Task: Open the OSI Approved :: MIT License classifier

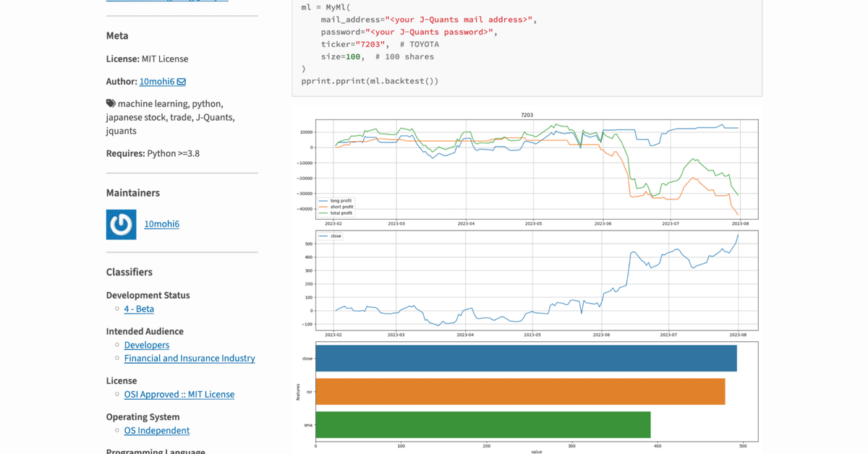Action: pyautogui.click(x=179, y=394)
